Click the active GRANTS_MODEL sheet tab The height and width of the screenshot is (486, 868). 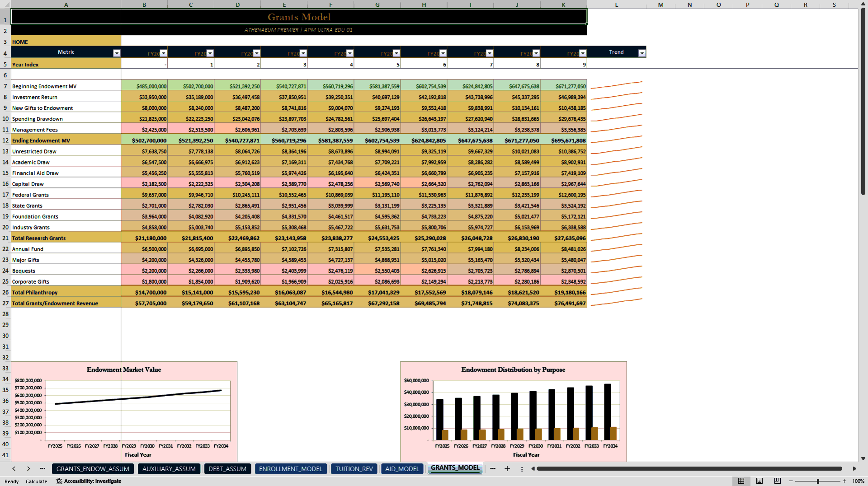click(455, 468)
